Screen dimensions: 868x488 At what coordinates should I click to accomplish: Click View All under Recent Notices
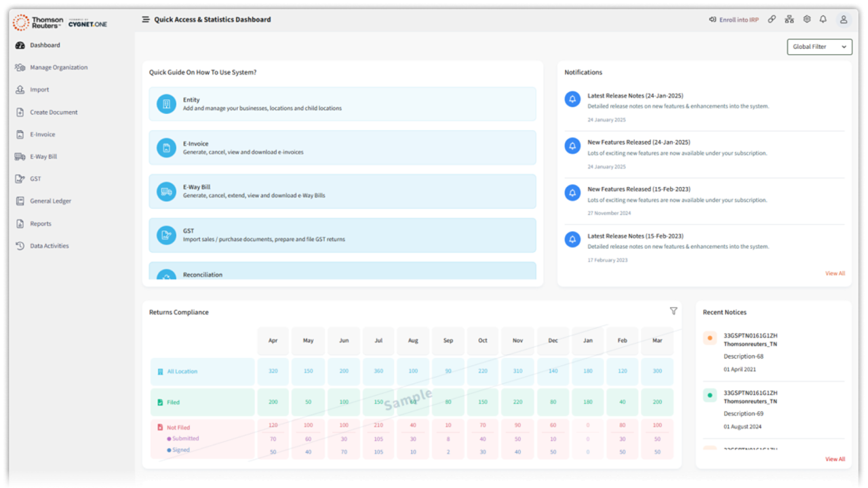pyautogui.click(x=835, y=460)
